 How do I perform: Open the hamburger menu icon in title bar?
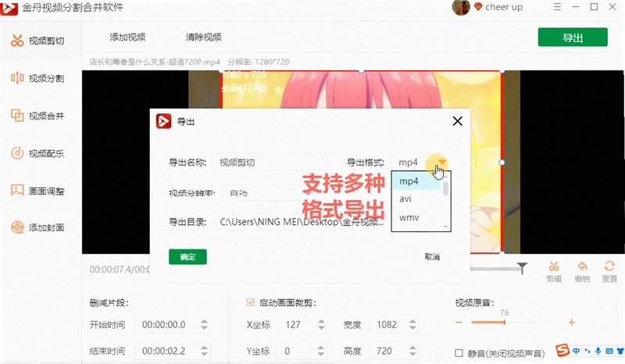(557, 7)
